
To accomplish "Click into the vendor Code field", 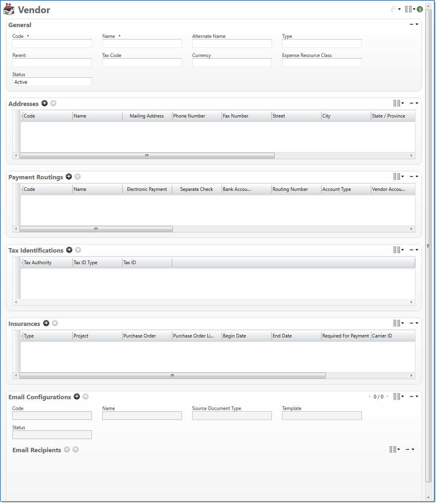I will (x=52, y=43).
